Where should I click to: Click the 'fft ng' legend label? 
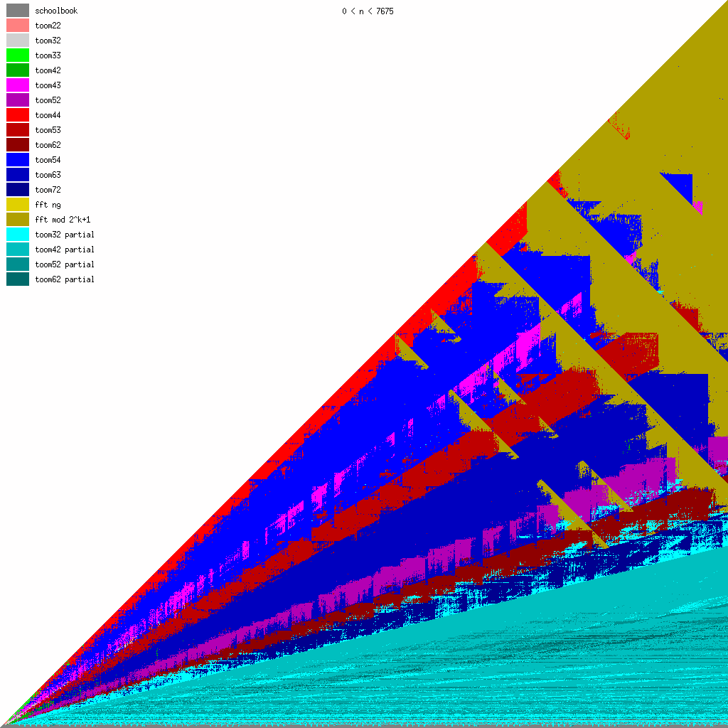click(48, 205)
